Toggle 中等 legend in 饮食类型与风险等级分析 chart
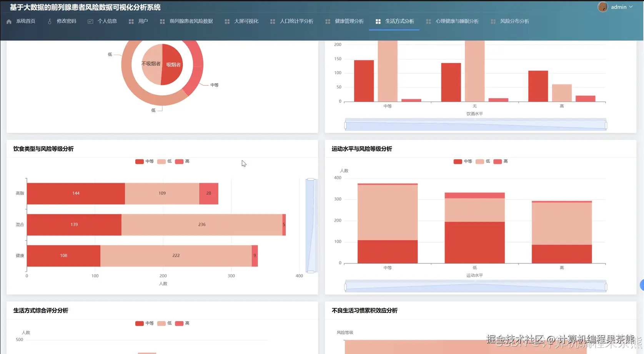The image size is (644, 354). pos(145,161)
